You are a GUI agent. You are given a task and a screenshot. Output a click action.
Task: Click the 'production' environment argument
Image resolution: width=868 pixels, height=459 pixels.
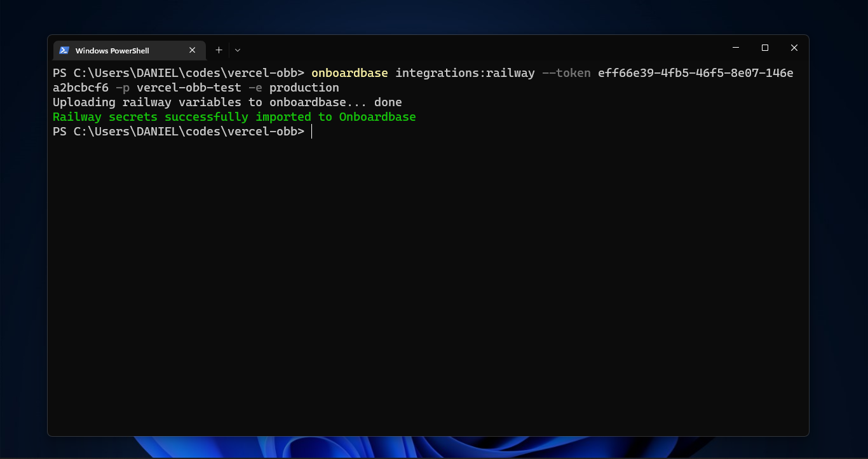coord(304,88)
